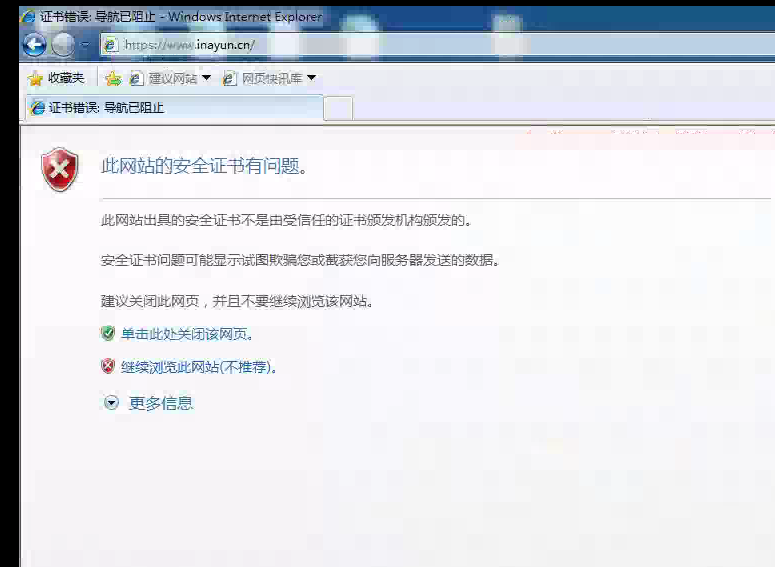The width and height of the screenshot is (775, 567).
Task: Expand the 网页快讯库 dropdown arrow
Action: click(311, 78)
